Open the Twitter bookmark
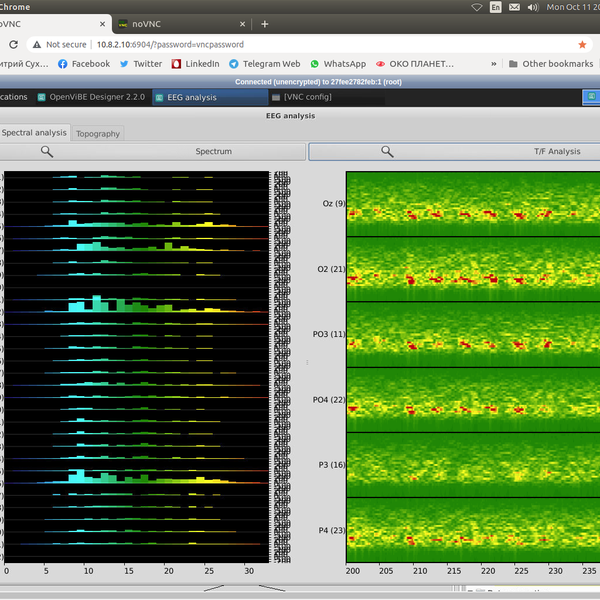This screenshot has width=600, height=600. point(140,64)
